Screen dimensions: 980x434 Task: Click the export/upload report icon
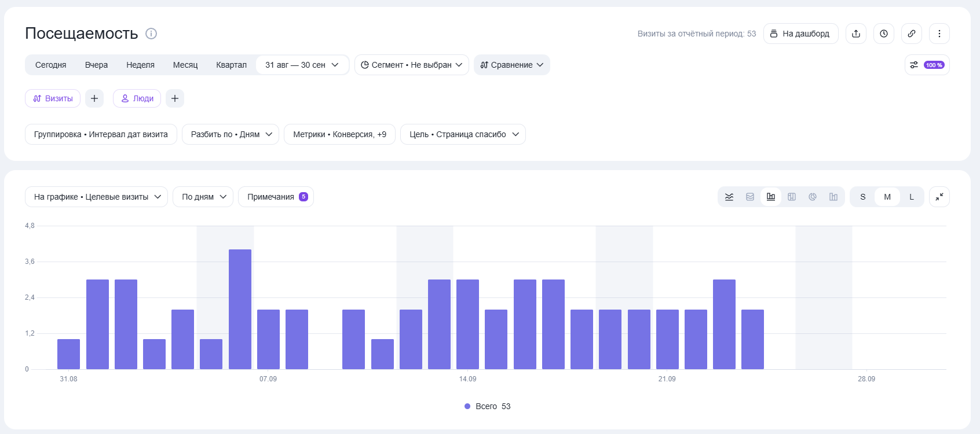856,34
